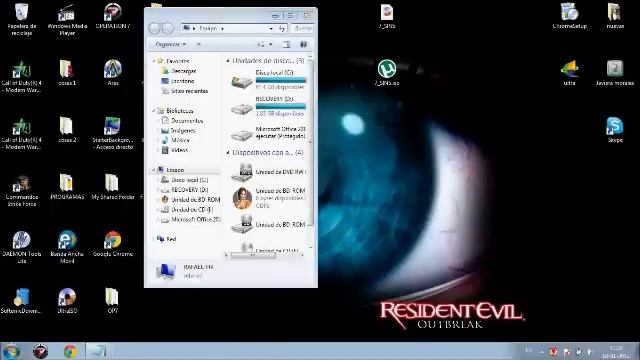This screenshot has width=640, height=360.
Task: Open the Google Chrome desktop shortcut
Action: tap(113, 244)
